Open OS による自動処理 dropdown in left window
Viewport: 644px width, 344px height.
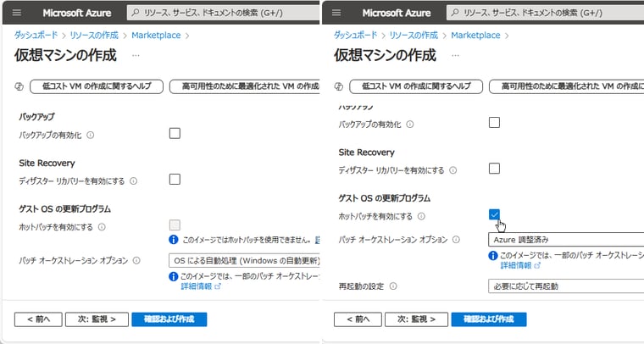pos(244,261)
